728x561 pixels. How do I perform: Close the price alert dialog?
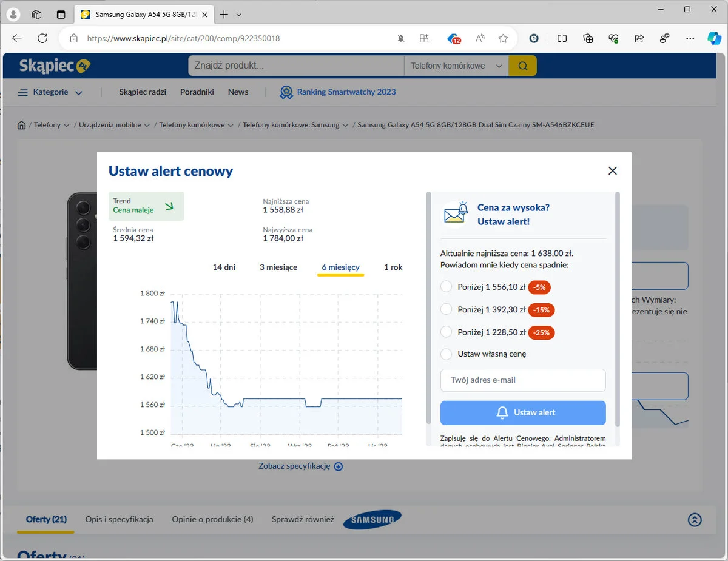612,171
